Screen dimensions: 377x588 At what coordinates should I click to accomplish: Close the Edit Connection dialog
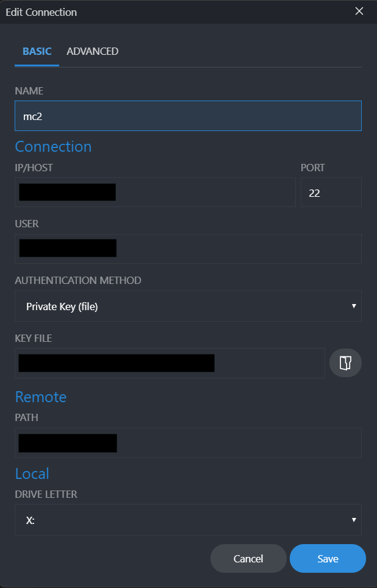[359, 11]
